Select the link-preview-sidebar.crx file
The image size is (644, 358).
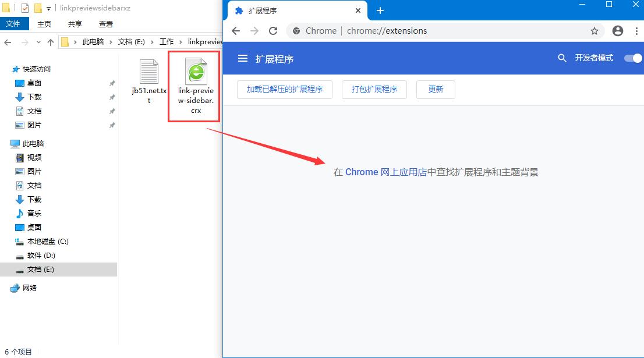(x=196, y=86)
